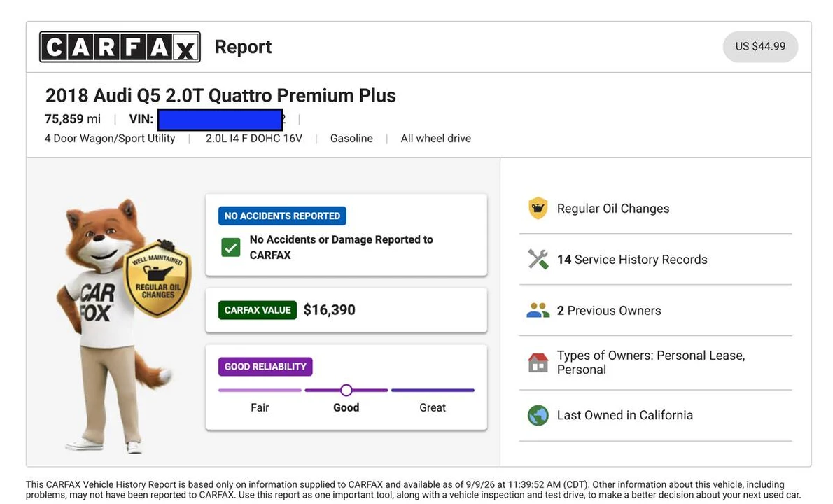This screenshot has width=833, height=504.
Task: Click the "Gasoline" fuel type text
Action: [x=351, y=139]
